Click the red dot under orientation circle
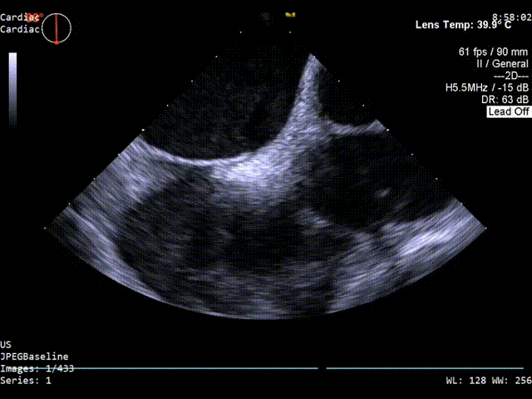Image resolution: width=532 pixels, height=399 pixels. pyautogui.click(x=57, y=42)
